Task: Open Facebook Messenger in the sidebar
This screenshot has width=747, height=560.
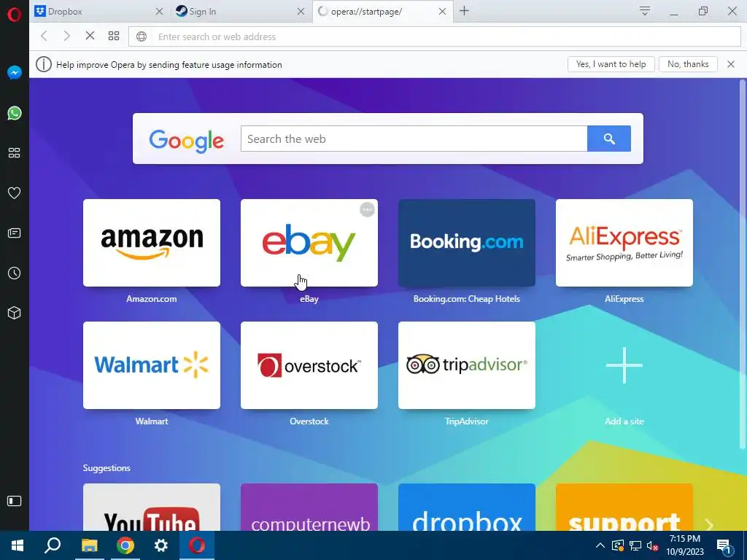Action: 15,72
